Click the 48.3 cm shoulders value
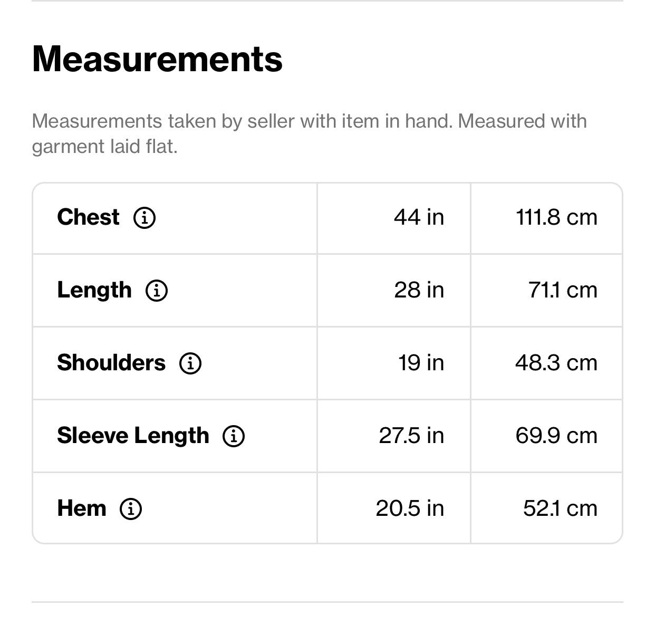 point(557,363)
